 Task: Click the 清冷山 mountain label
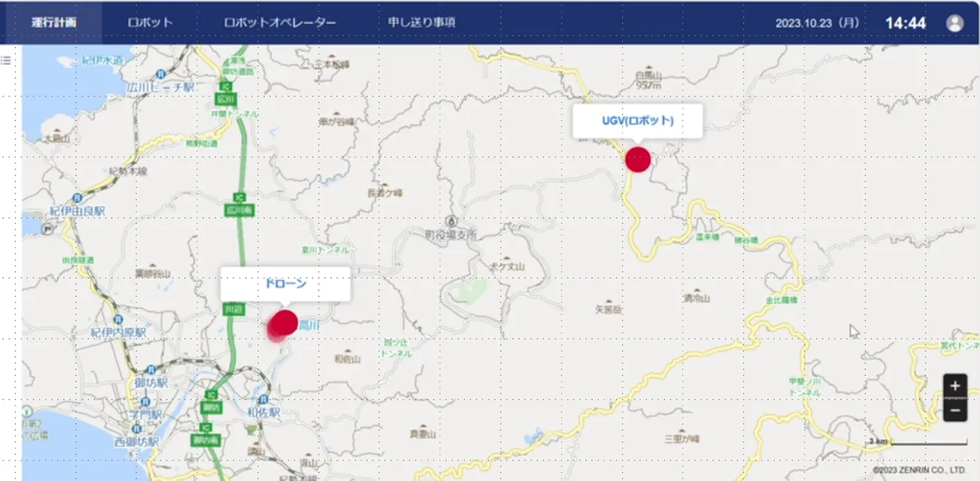point(697,298)
